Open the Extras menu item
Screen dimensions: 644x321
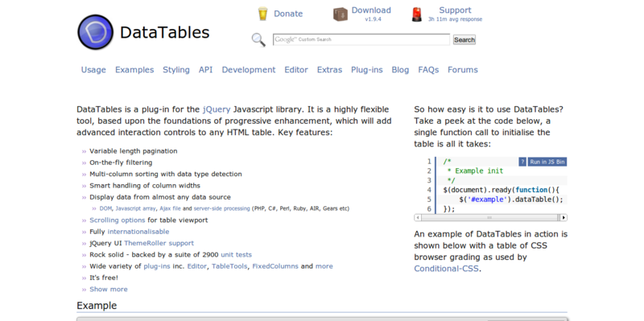pyautogui.click(x=329, y=70)
